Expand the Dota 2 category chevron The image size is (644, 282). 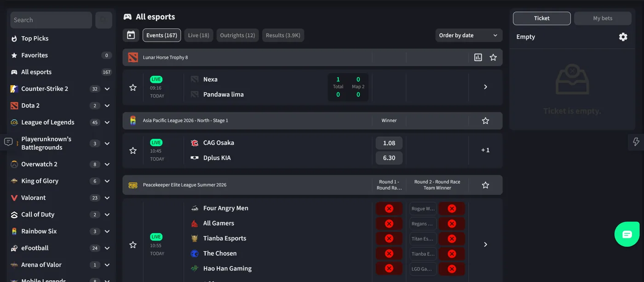(107, 106)
